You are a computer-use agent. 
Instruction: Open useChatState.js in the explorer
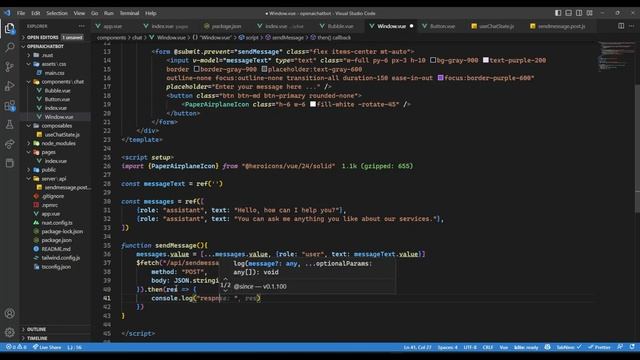[x=55, y=135]
